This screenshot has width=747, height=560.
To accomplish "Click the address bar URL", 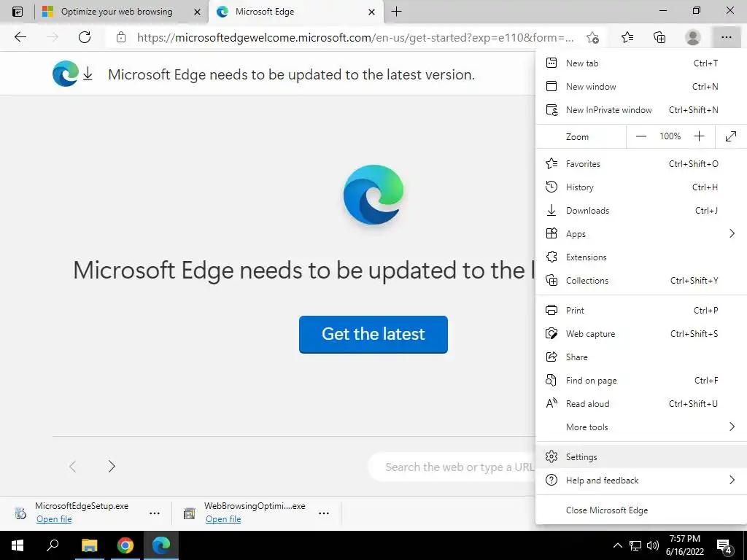I will 355,37.
